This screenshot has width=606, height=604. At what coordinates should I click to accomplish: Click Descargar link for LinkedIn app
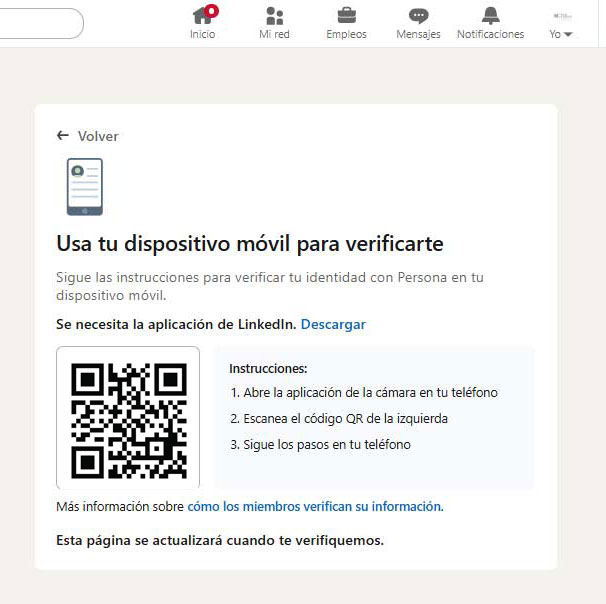[333, 324]
